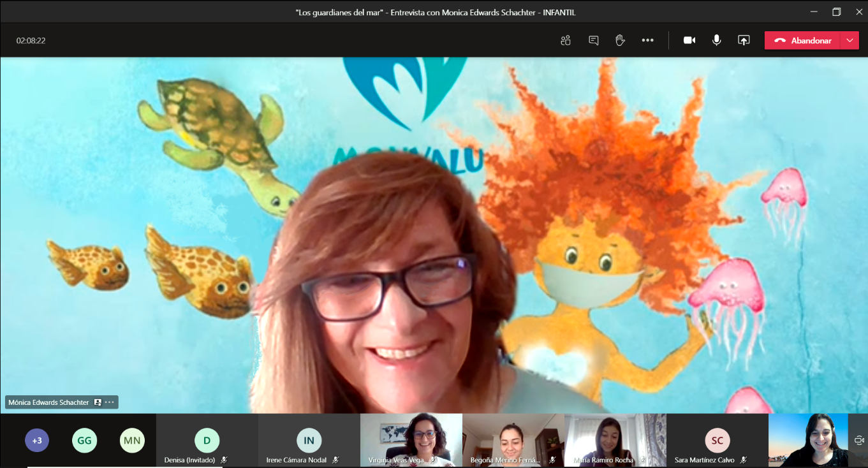This screenshot has height=468, width=868.
Task: Open the more actions ellipsis menu
Action: click(647, 40)
